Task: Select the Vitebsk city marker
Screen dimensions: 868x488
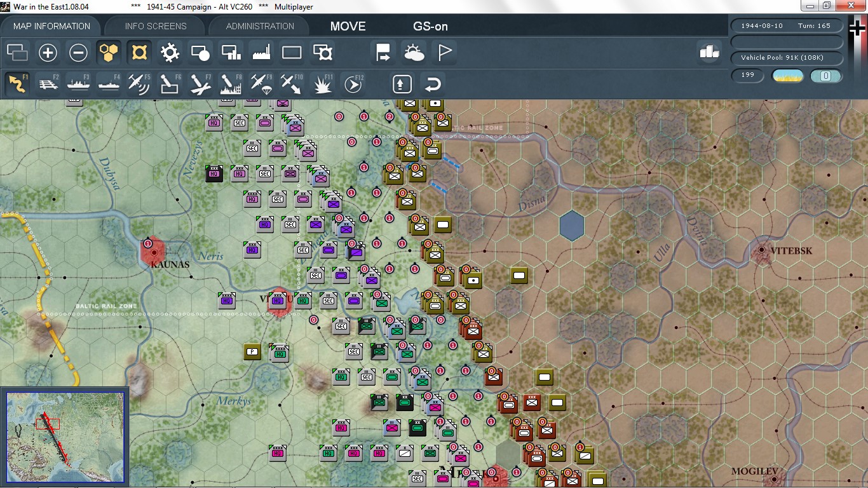Action: [x=762, y=251]
